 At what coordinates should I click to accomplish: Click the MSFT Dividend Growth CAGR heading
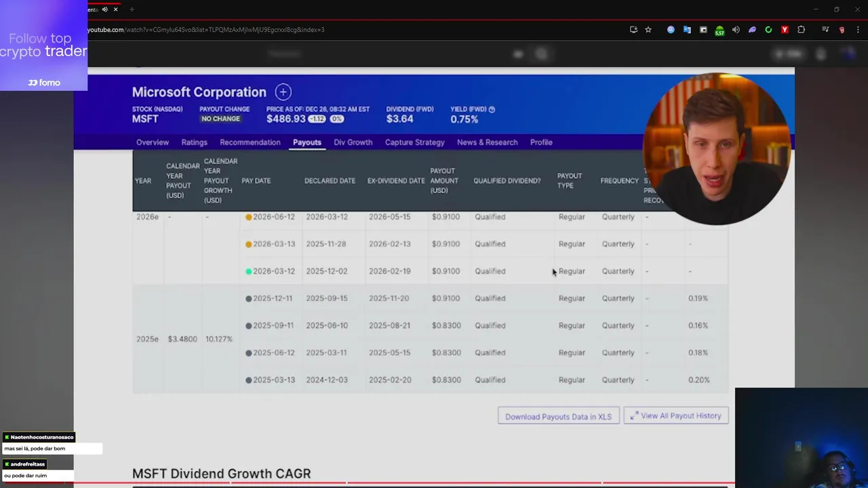point(221,474)
